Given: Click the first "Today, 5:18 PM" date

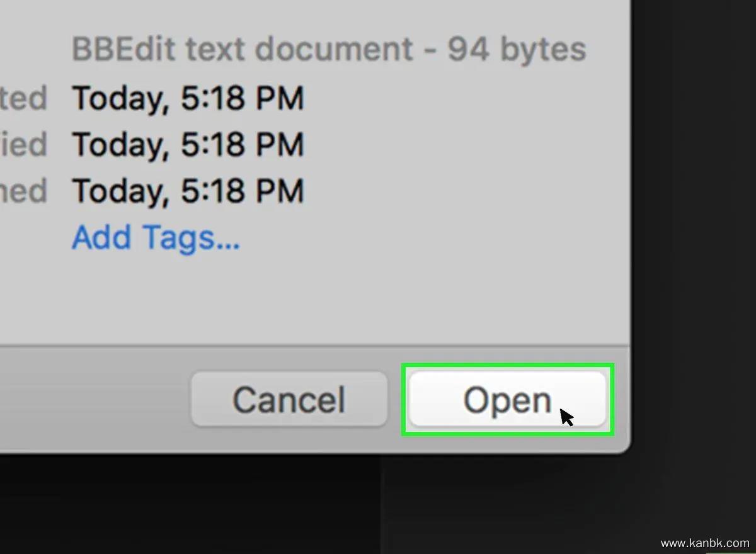Looking at the screenshot, I should coord(188,98).
